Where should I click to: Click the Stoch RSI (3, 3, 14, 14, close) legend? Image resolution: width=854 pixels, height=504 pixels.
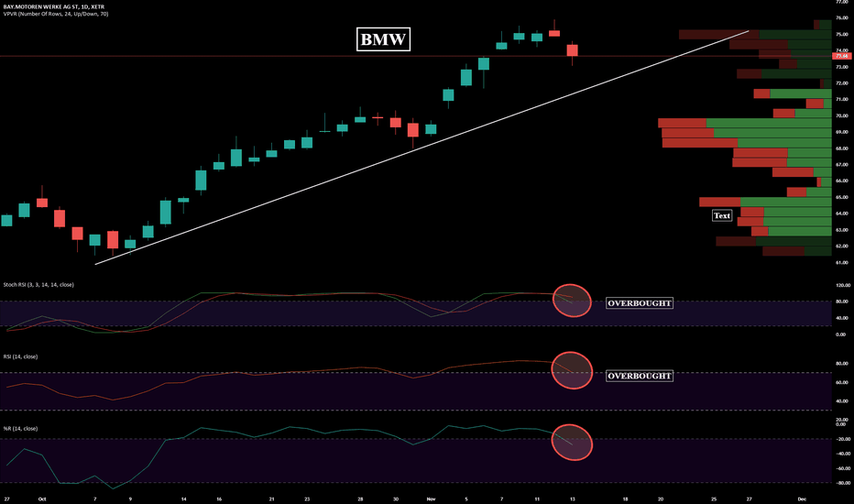pyautogui.click(x=38, y=284)
